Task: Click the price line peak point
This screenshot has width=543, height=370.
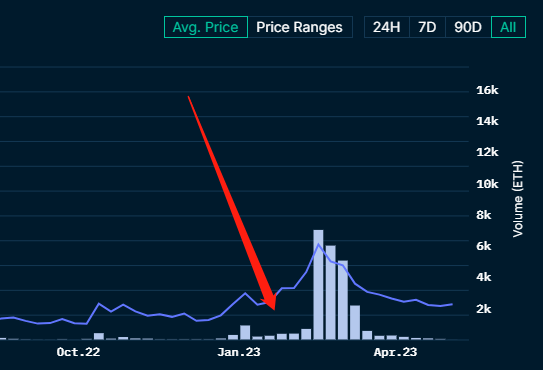Action: point(318,245)
